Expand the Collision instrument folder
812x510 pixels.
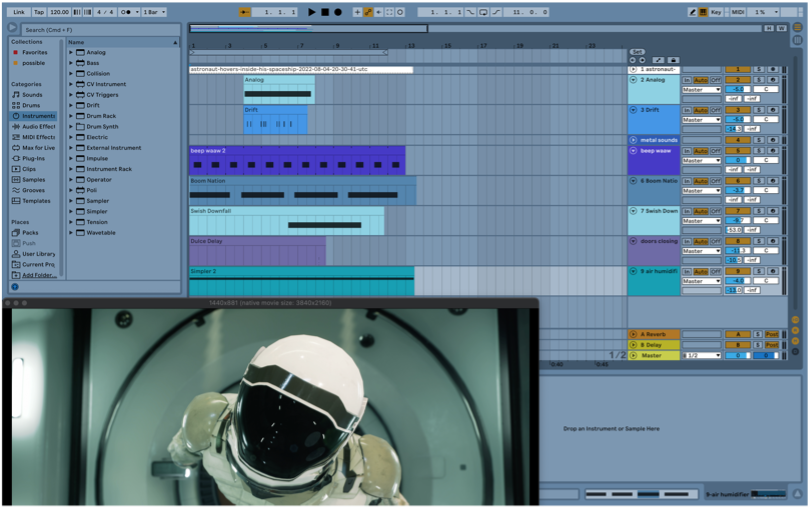pyautogui.click(x=71, y=74)
